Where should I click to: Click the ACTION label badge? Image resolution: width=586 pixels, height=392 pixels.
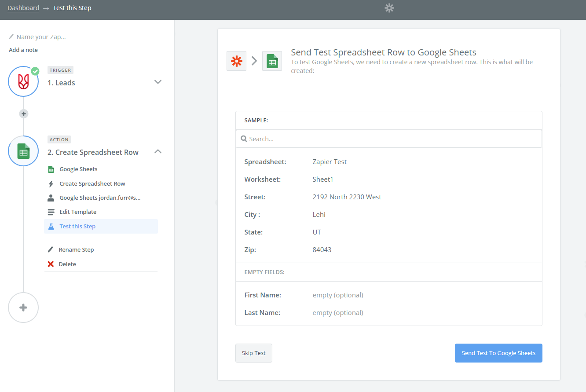[x=59, y=139]
